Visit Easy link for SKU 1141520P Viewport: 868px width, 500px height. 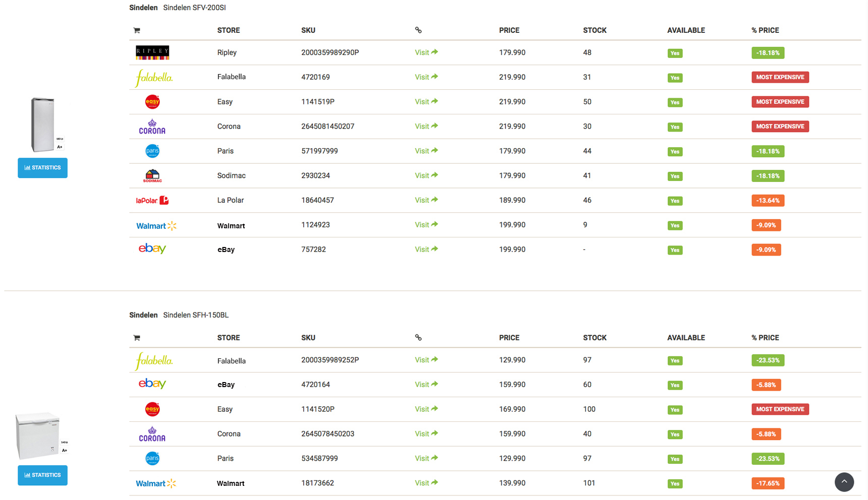point(426,409)
